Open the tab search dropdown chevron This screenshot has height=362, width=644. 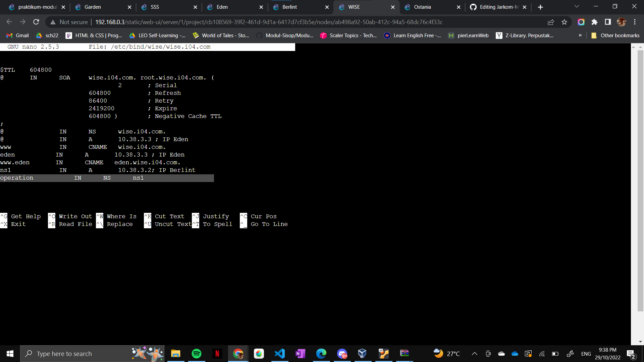[576, 7]
